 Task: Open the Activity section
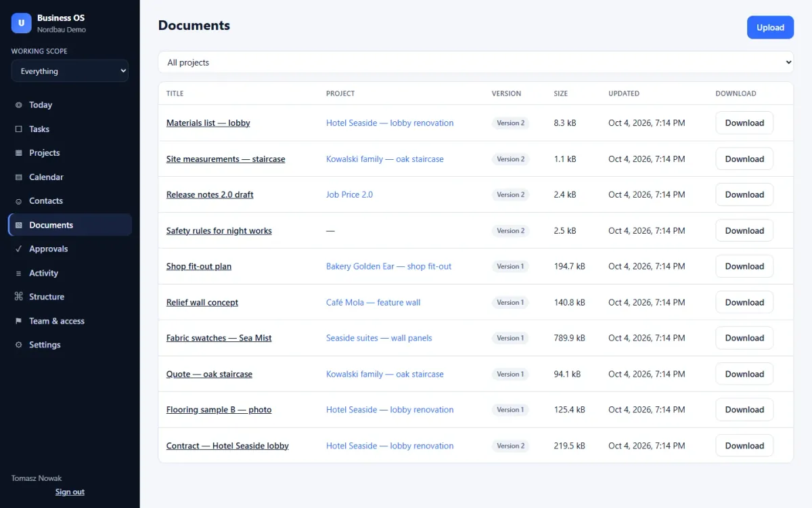pos(70,273)
